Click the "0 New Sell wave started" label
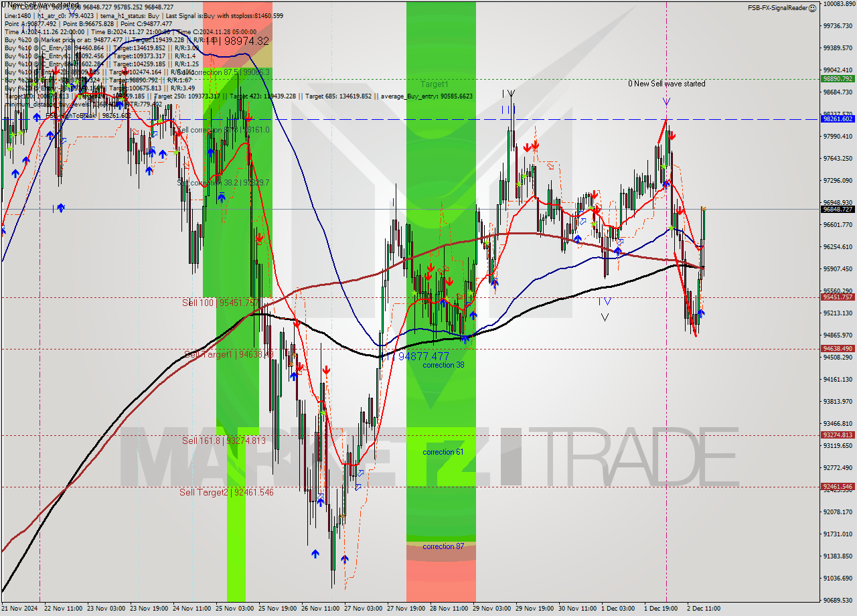 tap(666, 84)
